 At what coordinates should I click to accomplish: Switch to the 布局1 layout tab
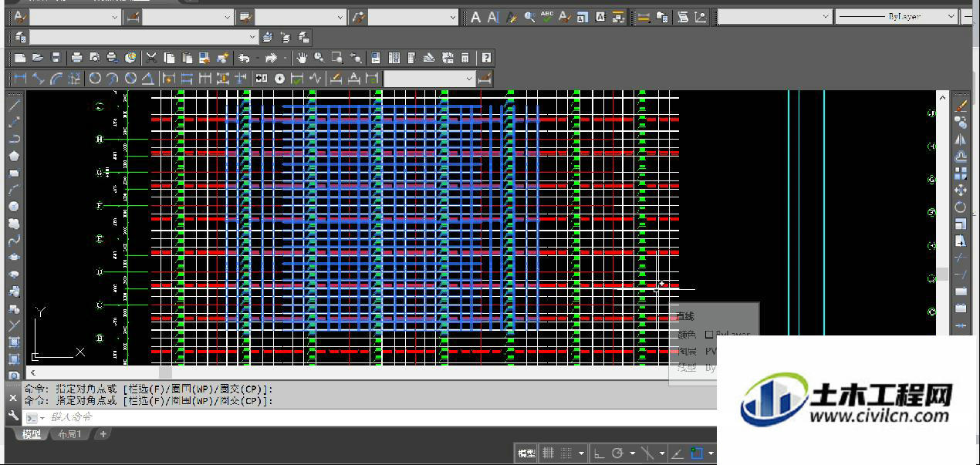[69, 434]
